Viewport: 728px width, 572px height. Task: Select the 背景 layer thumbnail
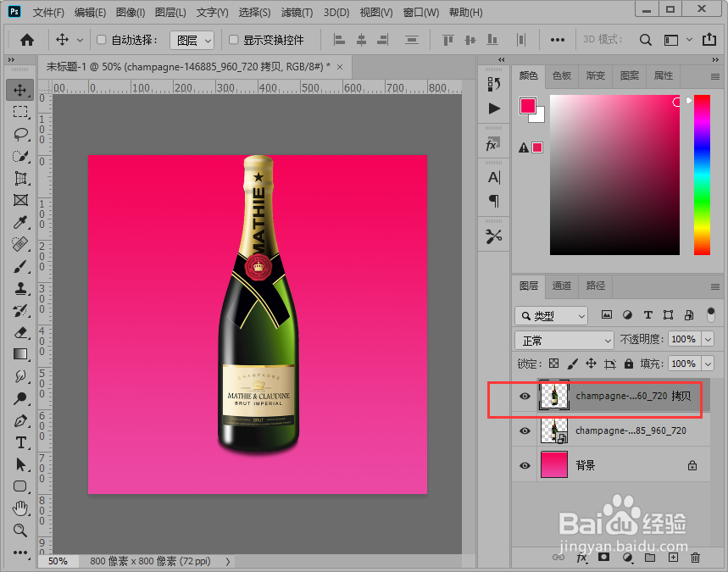coord(554,464)
